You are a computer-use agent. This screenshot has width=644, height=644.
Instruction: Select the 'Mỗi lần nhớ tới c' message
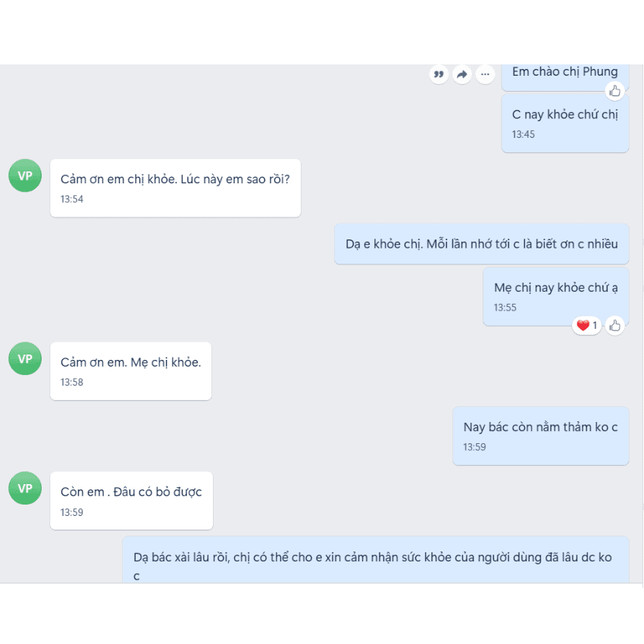point(482,244)
